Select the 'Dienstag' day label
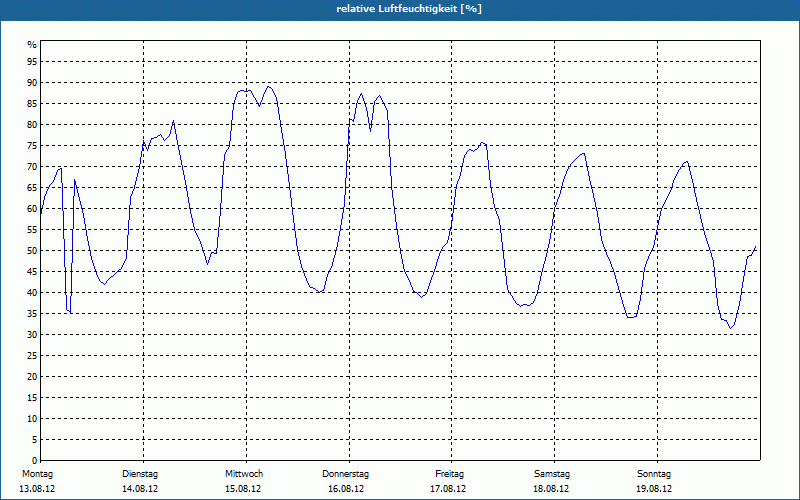This screenshot has width=800, height=500. point(140,474)
